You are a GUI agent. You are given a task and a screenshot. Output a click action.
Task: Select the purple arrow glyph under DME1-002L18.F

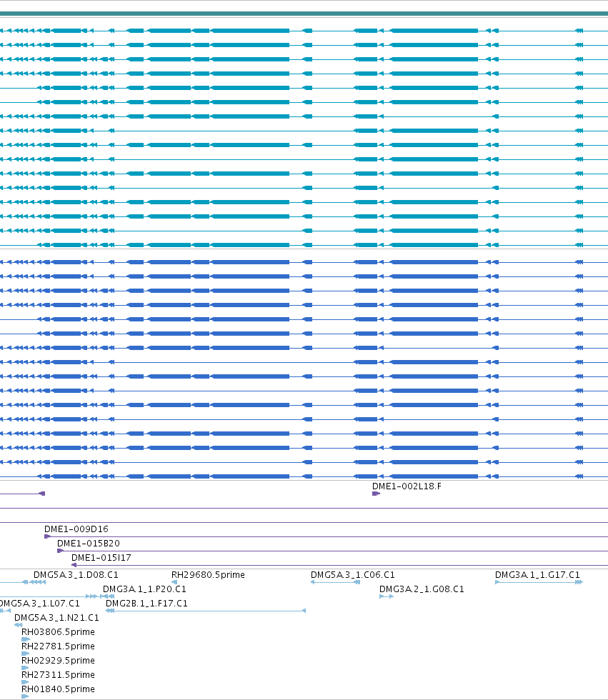(x=376, y=494)
